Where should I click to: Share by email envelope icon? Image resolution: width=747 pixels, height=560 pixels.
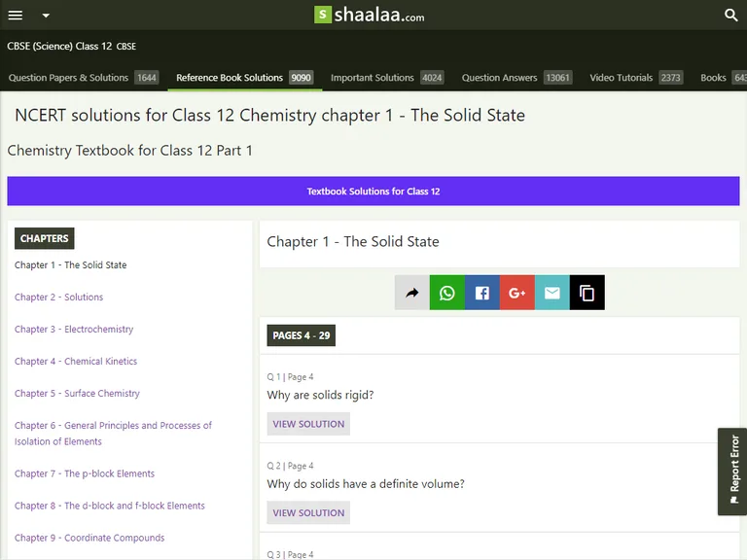[552, 293]
